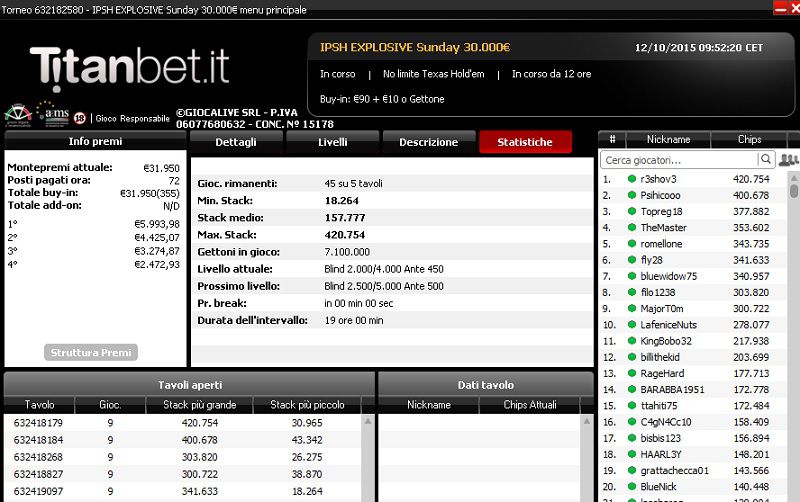Select player filo1238 in the list

(x=693, y=292)
